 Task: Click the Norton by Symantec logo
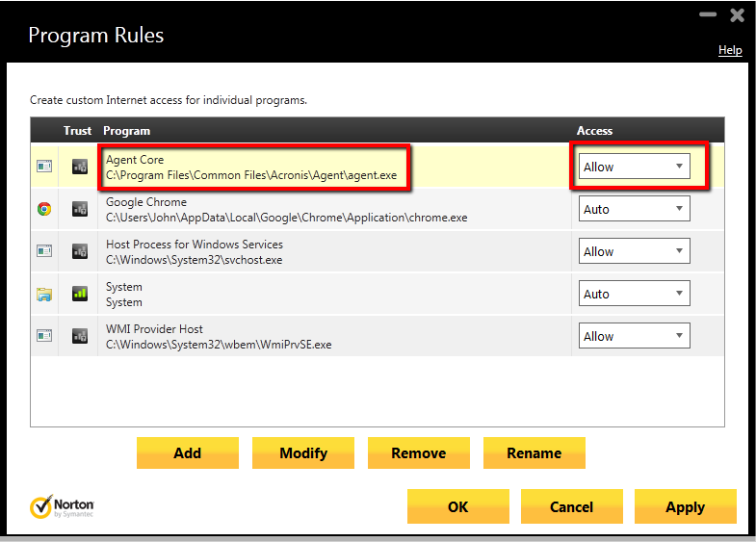coord(62,506)
